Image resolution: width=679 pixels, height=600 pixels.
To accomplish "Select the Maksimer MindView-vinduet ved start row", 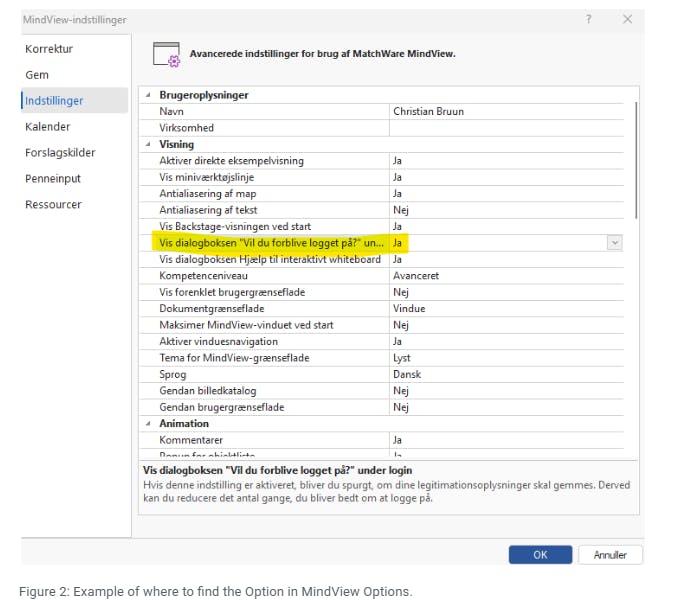I will 382,325.
